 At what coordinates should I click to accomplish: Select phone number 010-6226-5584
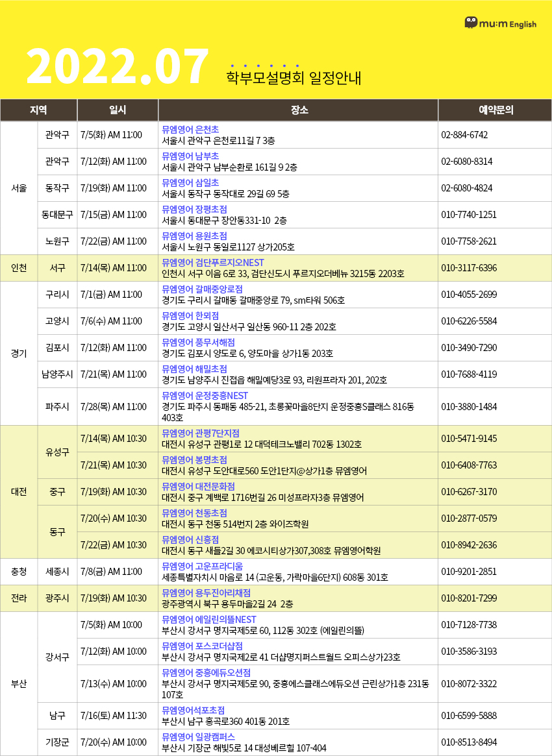pos(468,321)
